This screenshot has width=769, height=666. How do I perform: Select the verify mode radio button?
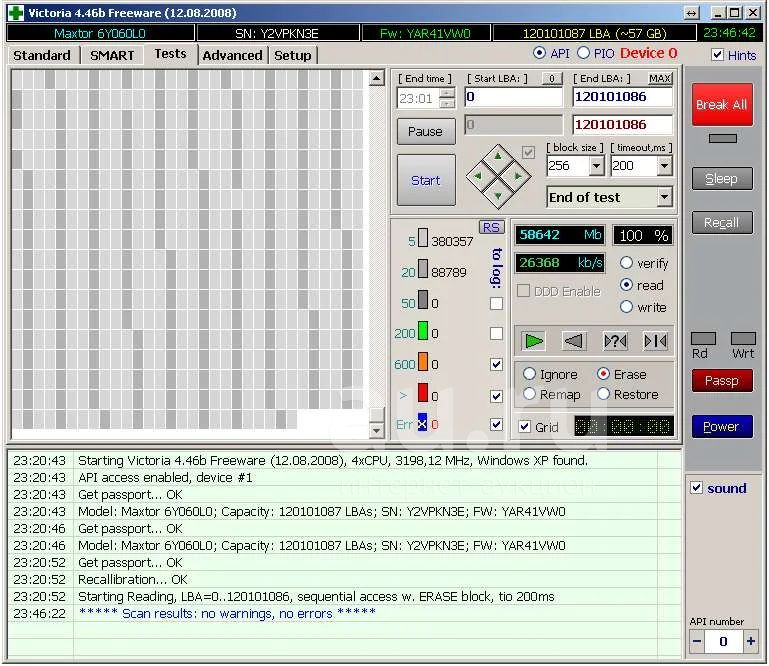tap(626, 263)
